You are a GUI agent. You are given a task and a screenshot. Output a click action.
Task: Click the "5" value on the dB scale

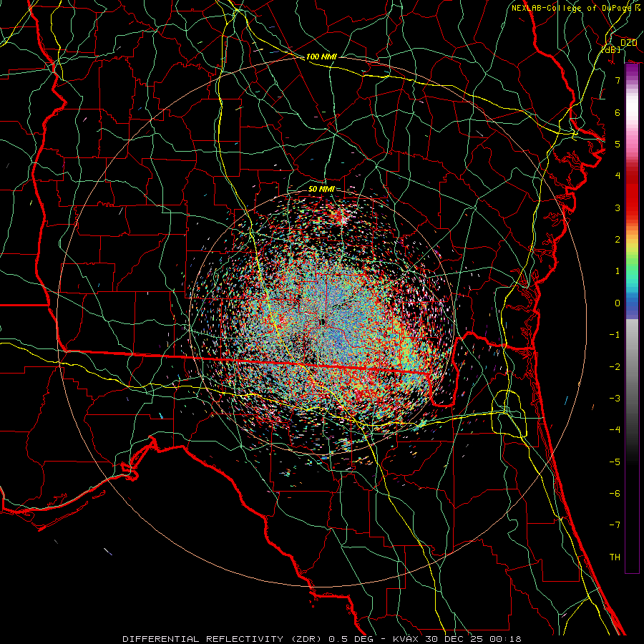(618, 144)
